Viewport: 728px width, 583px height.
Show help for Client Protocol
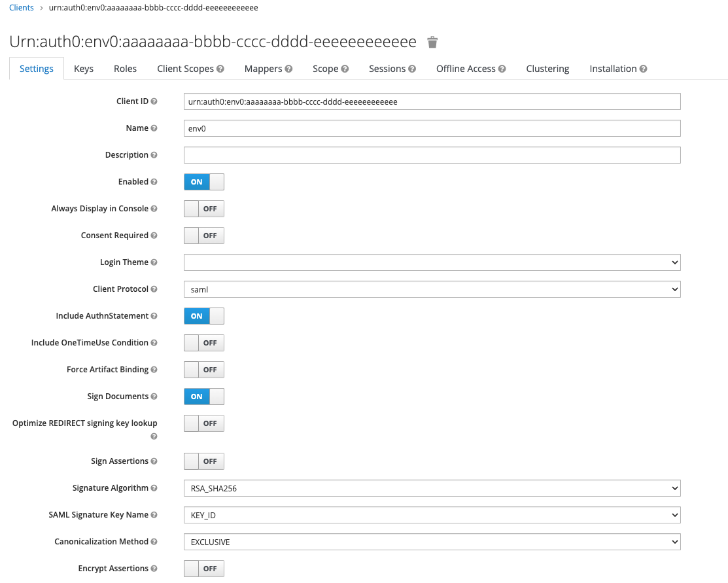154,289
